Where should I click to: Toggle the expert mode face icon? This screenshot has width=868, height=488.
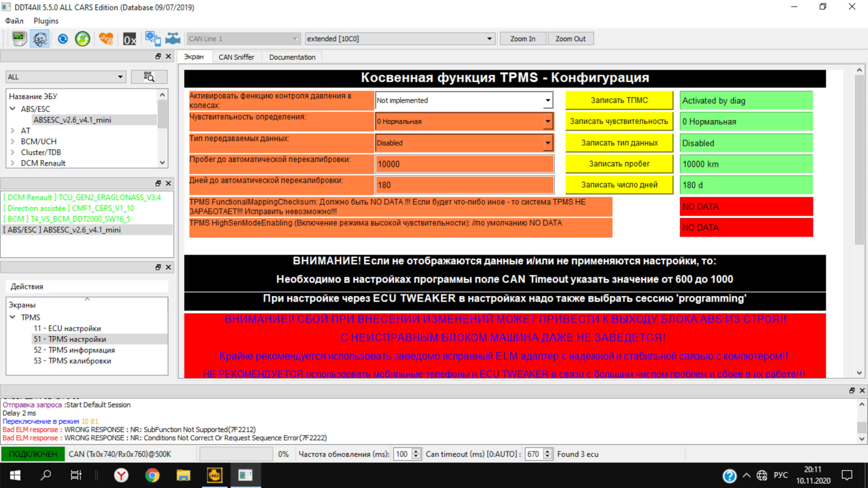[x=40, y=39]
